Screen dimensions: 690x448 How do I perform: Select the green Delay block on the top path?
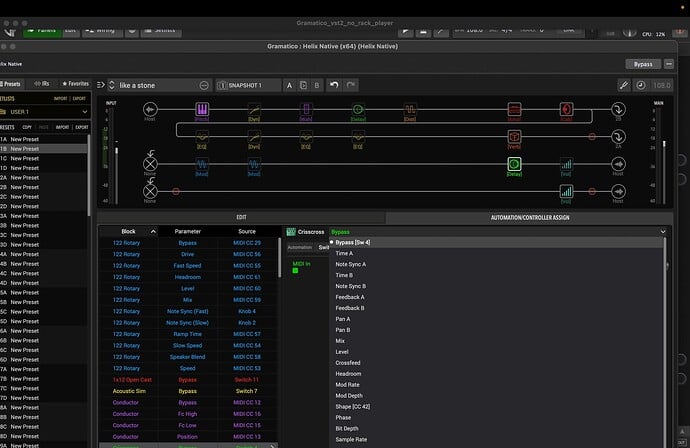358,109
